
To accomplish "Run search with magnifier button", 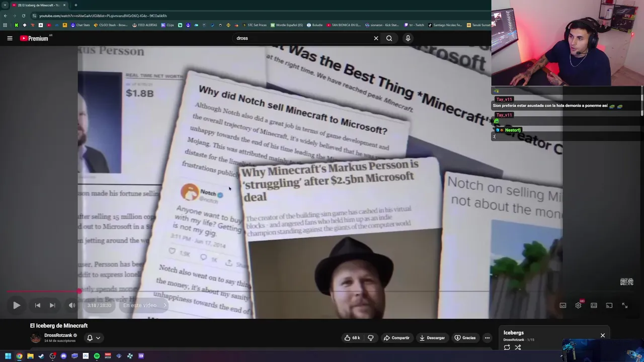I will pyautogui.click(x=389, y=38).
